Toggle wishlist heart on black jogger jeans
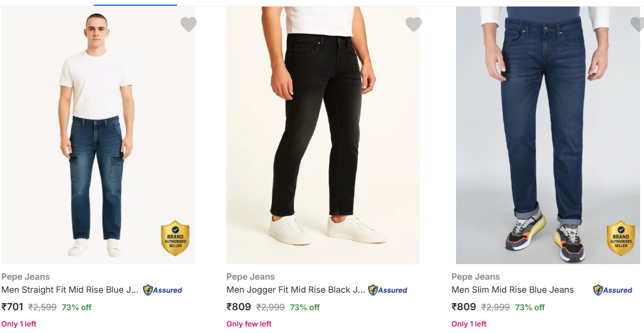 (414, 24)
